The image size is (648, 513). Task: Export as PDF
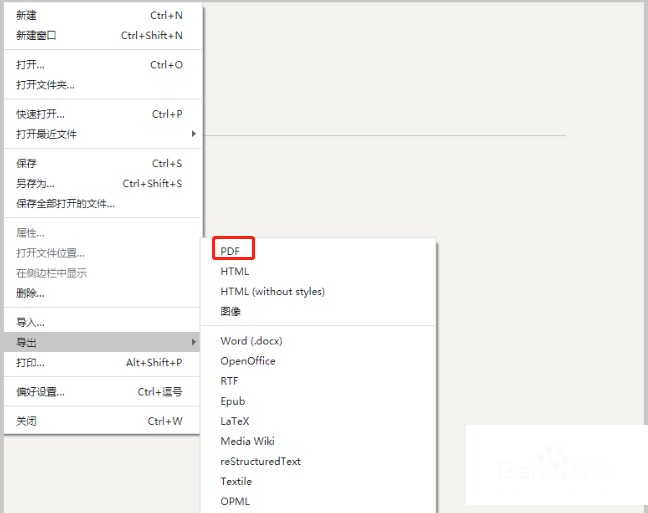coord(318,251)
